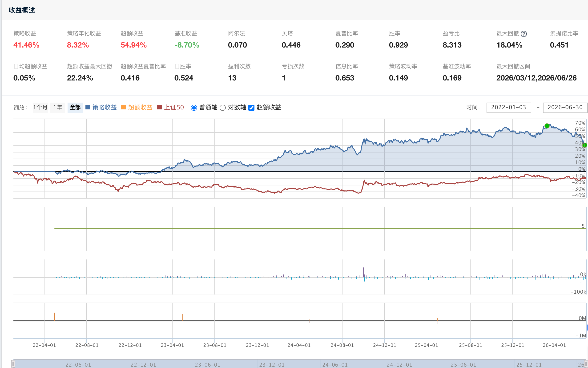Click the 超额收益最大回撤 value 22.24%
The width and height of the screenshot is (588, 368).
tap(80, 78)
